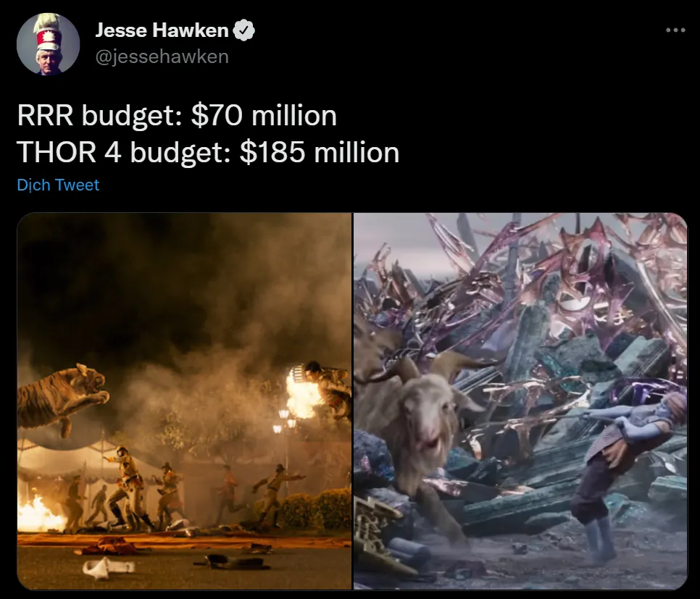
Task: Open the left RRR movie image
Action: pos(184,401)
